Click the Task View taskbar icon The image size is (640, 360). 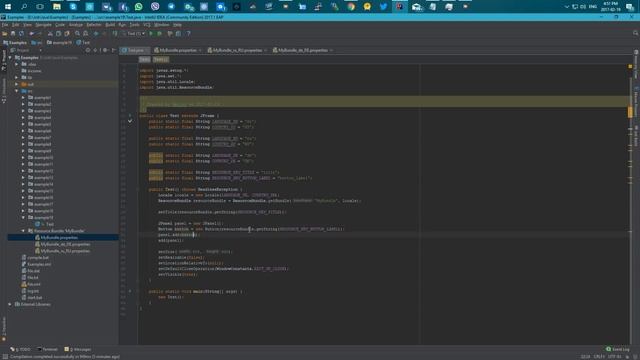click(40, 6)
